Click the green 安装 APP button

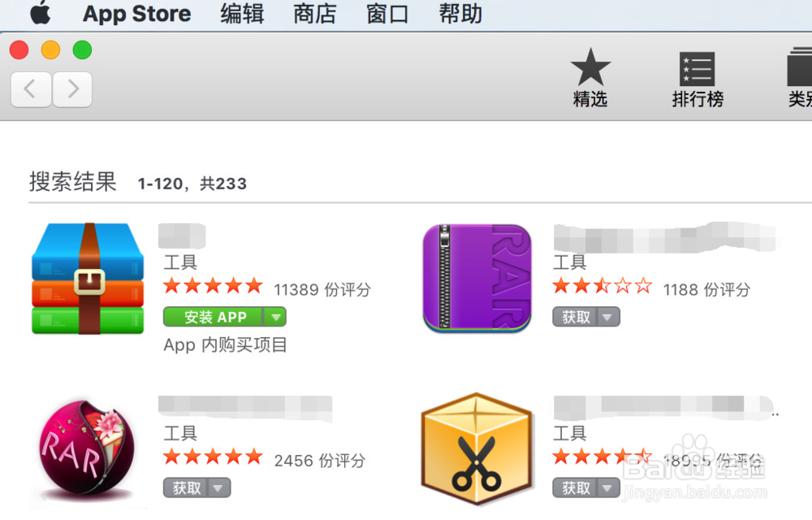(x=215, y=317)
